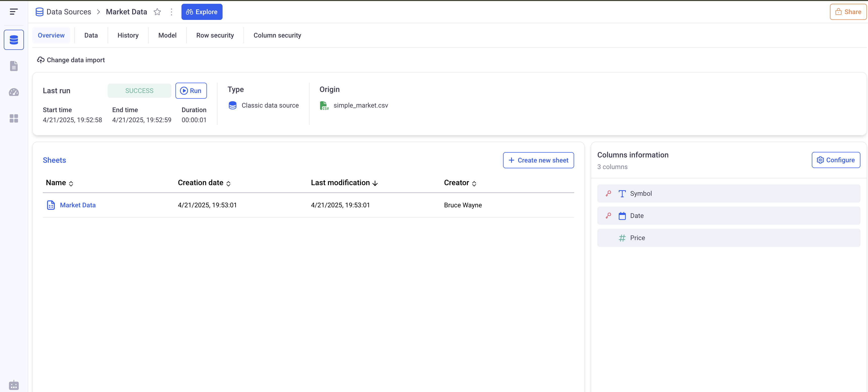
Task: Click the Explore button
Action: click(x=202, y=12)
